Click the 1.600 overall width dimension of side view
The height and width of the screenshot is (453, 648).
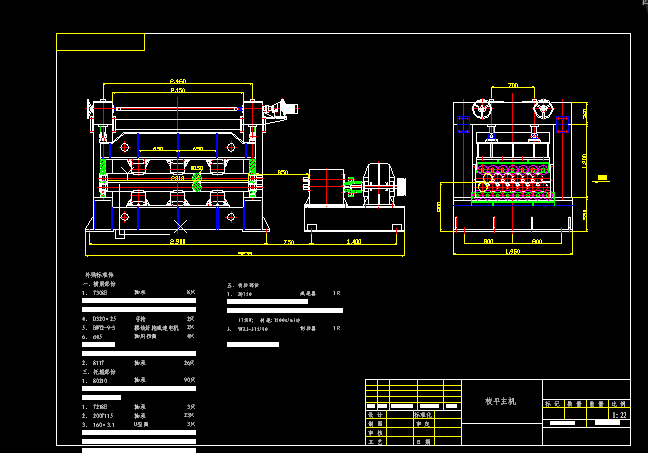tap(512, 251)
